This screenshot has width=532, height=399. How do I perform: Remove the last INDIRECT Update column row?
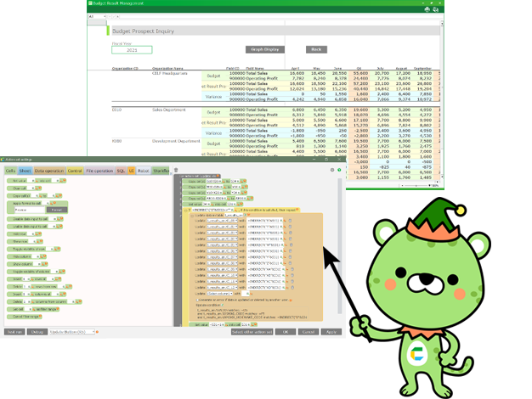click(292, 288)
